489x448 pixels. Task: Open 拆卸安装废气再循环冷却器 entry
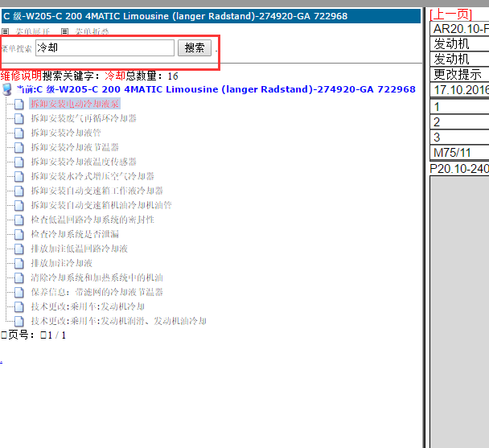pos(84,118)
